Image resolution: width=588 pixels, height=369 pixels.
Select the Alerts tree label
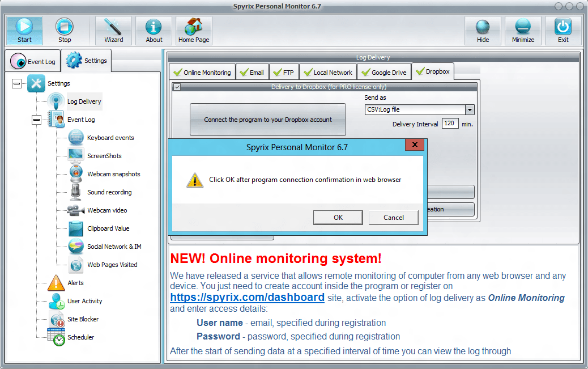click(x=75, y=283)
